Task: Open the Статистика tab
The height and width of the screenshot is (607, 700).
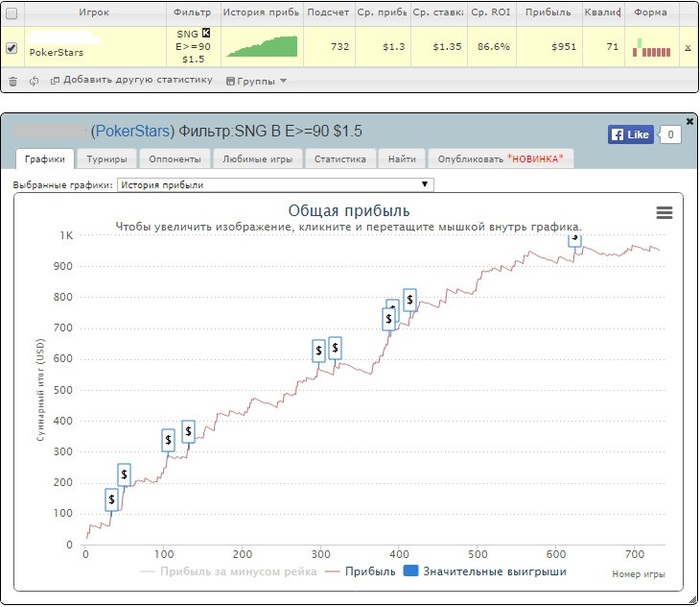Action: tap(340, 159)
